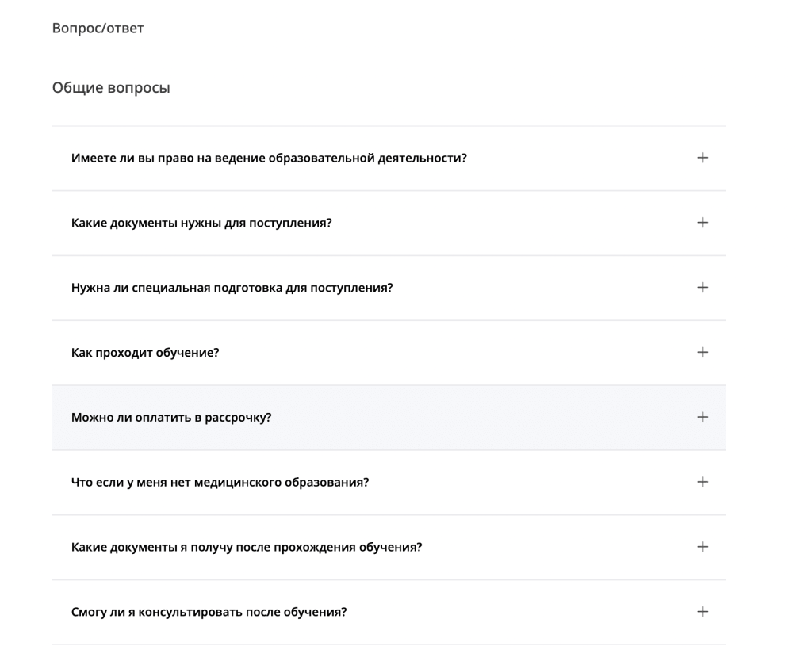Click plus icon for documents after training question
Screen dimensions: 812x665
pos(702,547)
